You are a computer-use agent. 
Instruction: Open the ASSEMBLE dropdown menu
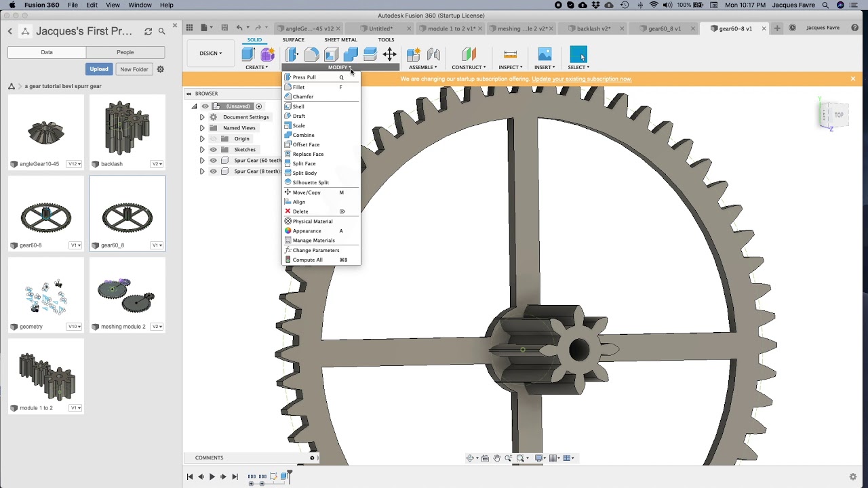423,67
